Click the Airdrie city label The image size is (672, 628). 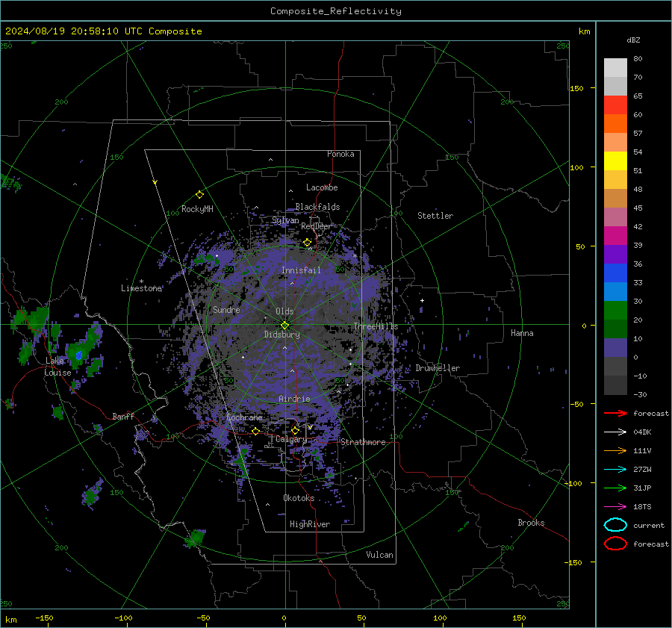294,399
